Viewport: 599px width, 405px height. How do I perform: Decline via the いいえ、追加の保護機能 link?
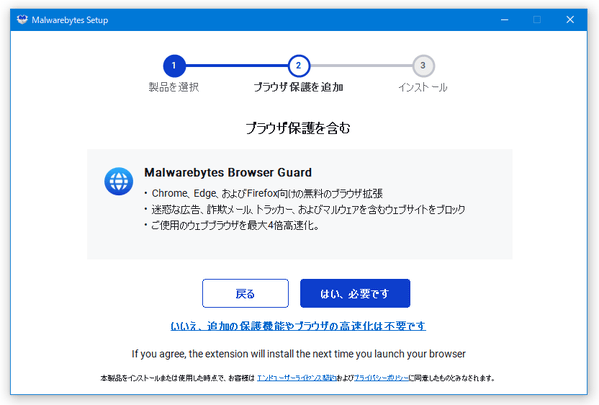(x=298, y=326)
